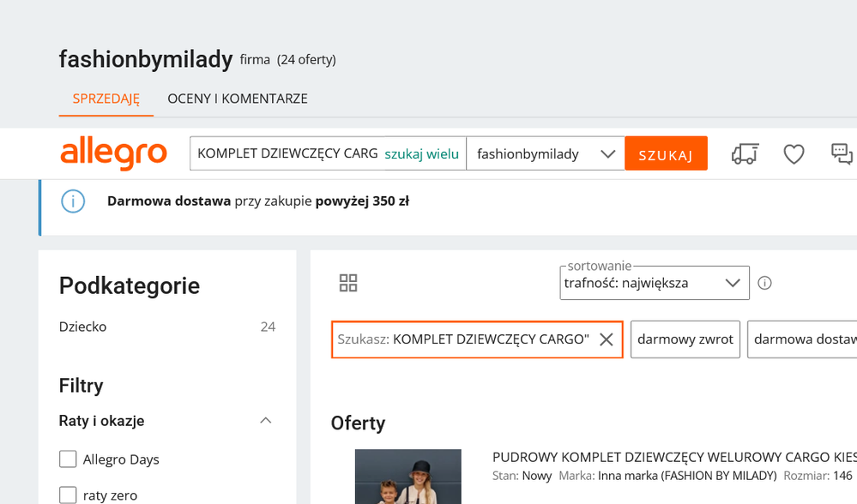The image size is (857, 504).
Task: Apply the darmowy zwrot filter
Action: point(685,339)
